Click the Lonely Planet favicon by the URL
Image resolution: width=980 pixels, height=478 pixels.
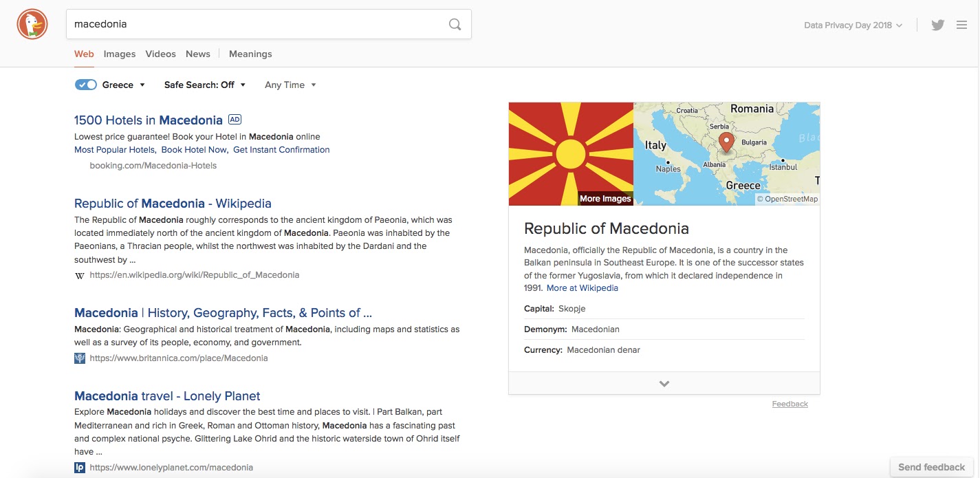[x=80, y=468]
